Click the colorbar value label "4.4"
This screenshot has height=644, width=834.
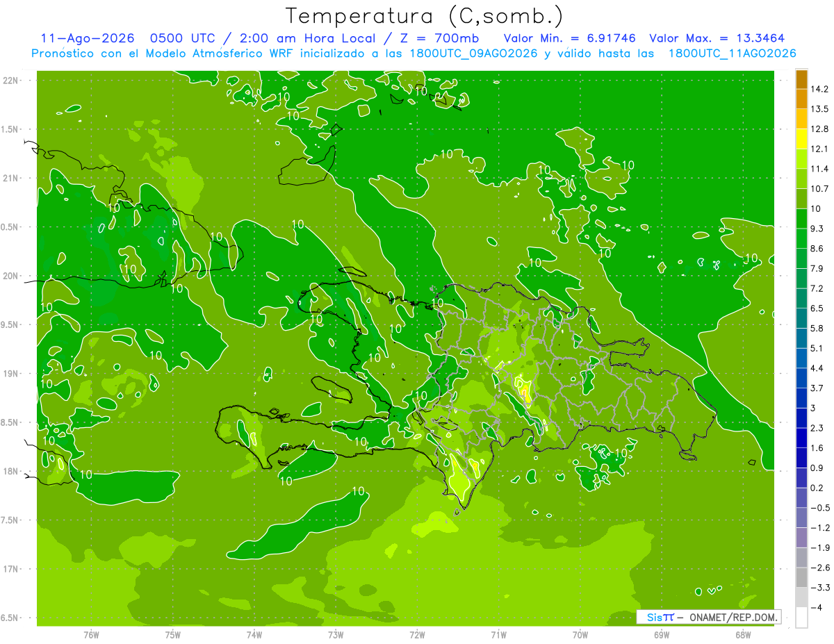[x=817, y=368]
